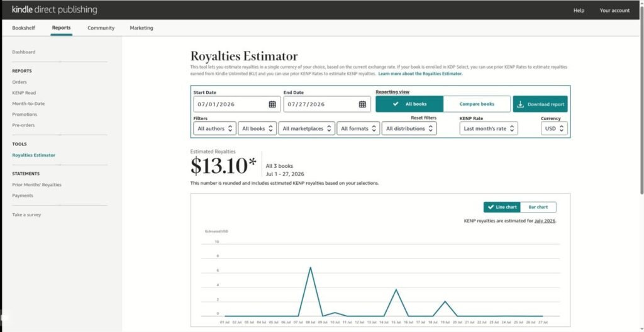
Task: Expand the All formats dropdown
Action: pos(358,129)
